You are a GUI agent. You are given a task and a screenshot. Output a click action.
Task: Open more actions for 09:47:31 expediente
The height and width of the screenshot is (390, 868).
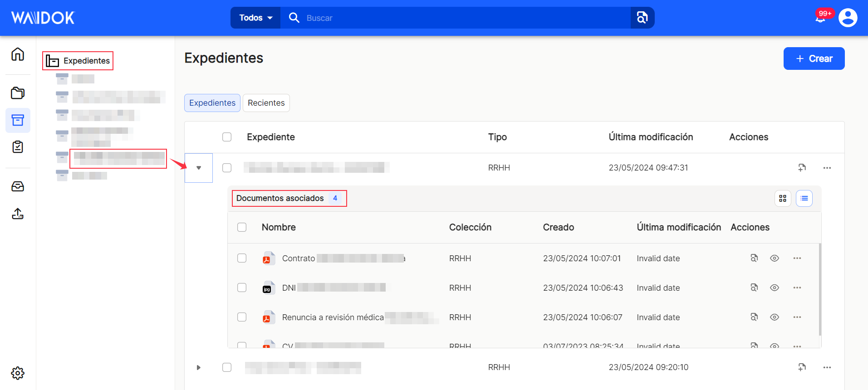click(827, 168)
